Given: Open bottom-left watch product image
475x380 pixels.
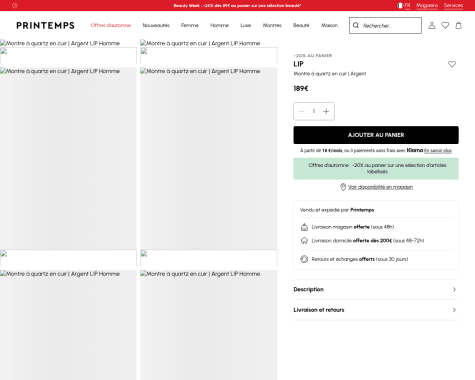Looking at the screenshot, I should [68, 325].
